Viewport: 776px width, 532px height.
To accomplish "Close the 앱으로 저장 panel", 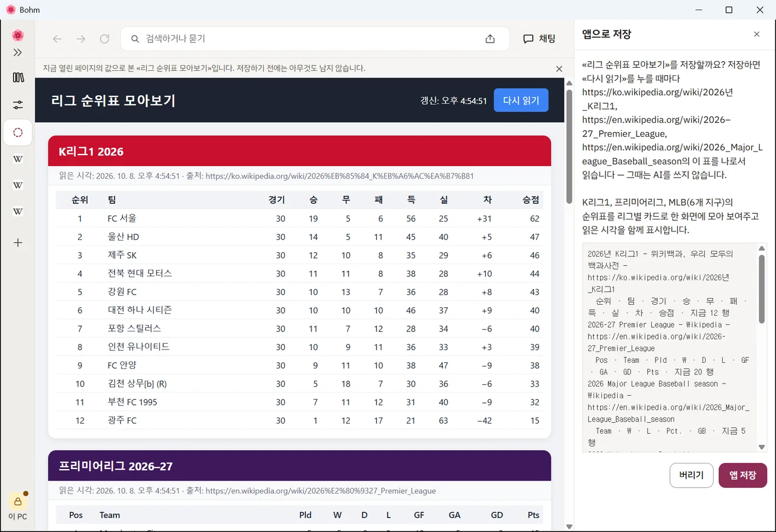I will point(757,35).
